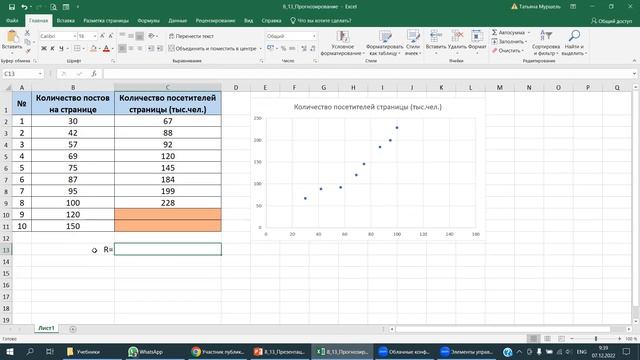Open Find and Select (Найти и выделить)
640x360 pixels.
click(x=574, y=42)
